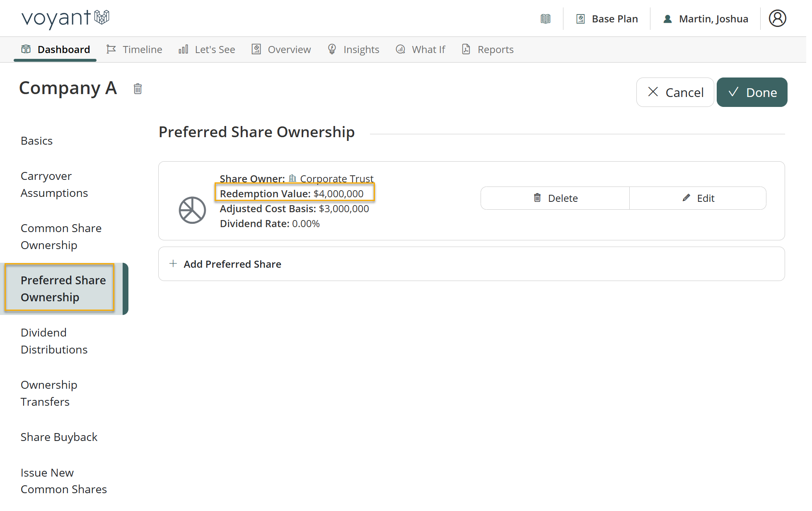Open the book guide icon in header
812x511 pixels.
(546, 19)
